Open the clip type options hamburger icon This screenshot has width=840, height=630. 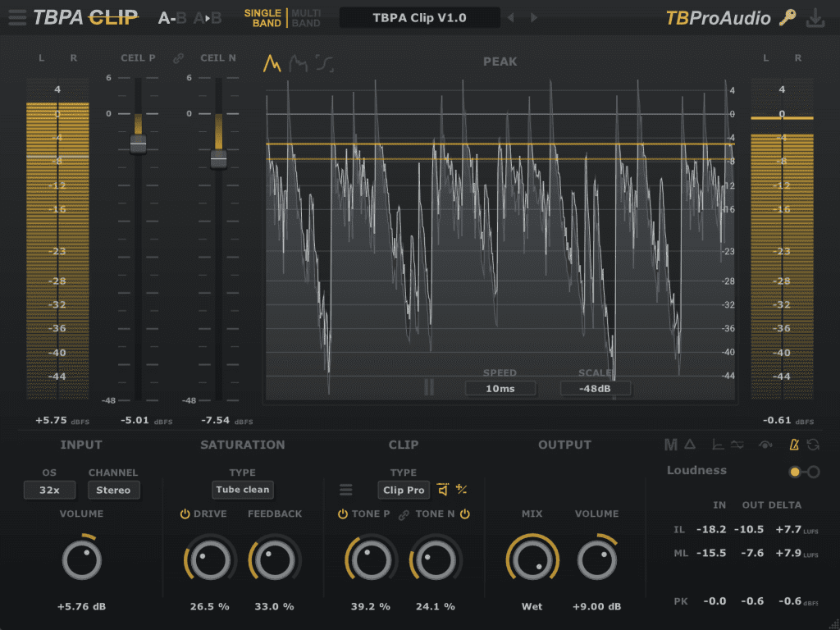[345, 490]
